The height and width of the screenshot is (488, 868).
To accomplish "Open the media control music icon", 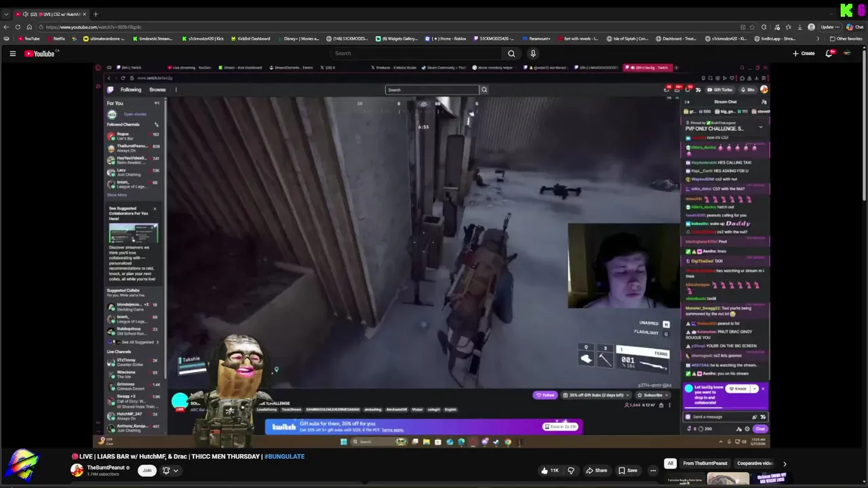I will pyautogui.click(x=776, y=27).
